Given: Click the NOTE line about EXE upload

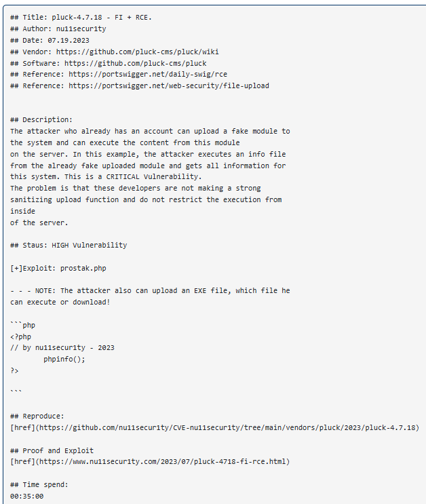Looking at the screenshot, I should 149,291.
